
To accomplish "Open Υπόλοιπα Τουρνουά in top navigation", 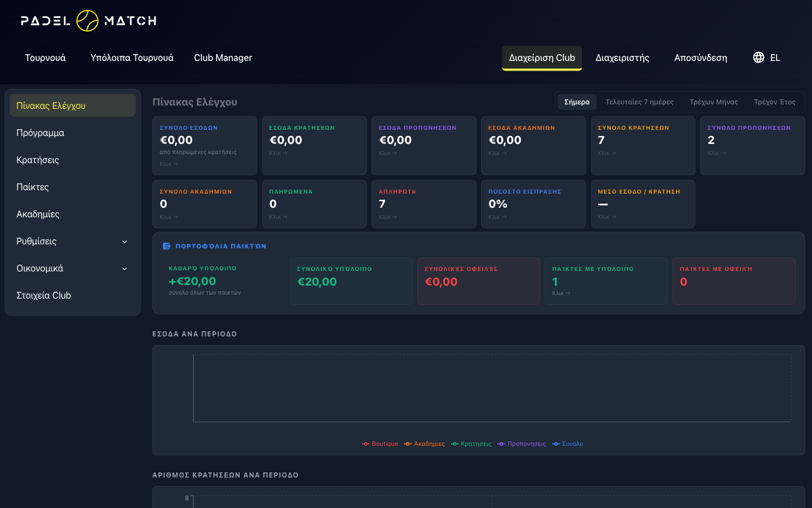I will pyautogui.click(x=132, y=58).
